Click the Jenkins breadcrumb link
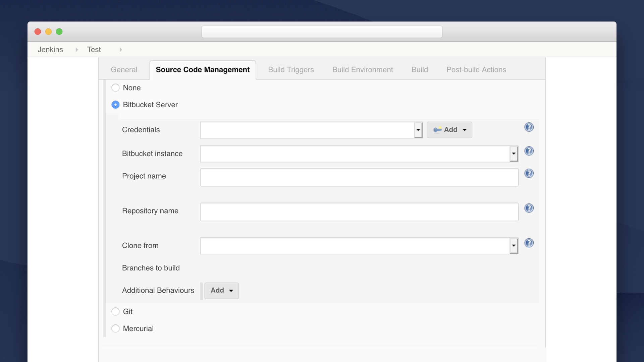 50,50
